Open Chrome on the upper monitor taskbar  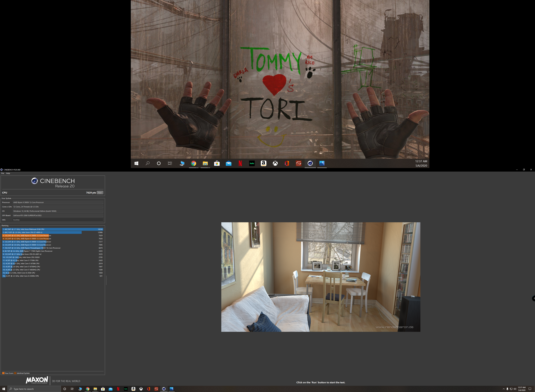[194, 163]
